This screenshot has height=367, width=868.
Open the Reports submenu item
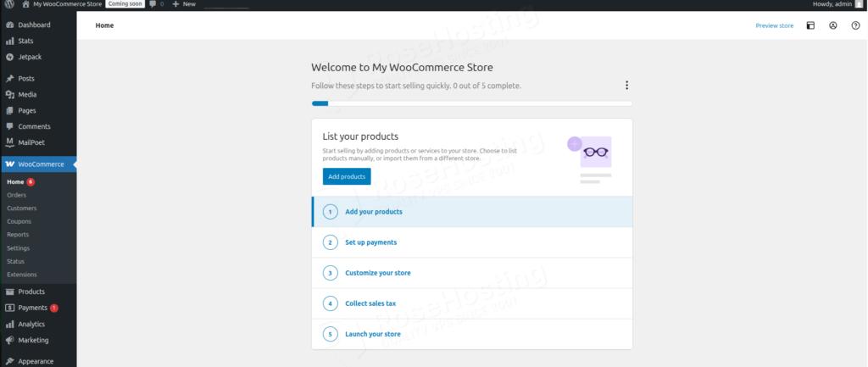point(18,235)
